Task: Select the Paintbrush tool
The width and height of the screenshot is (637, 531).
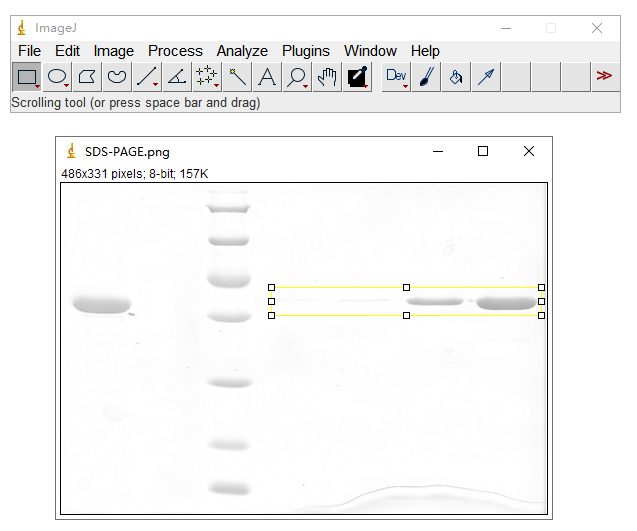Action: (x=426, y=76)
